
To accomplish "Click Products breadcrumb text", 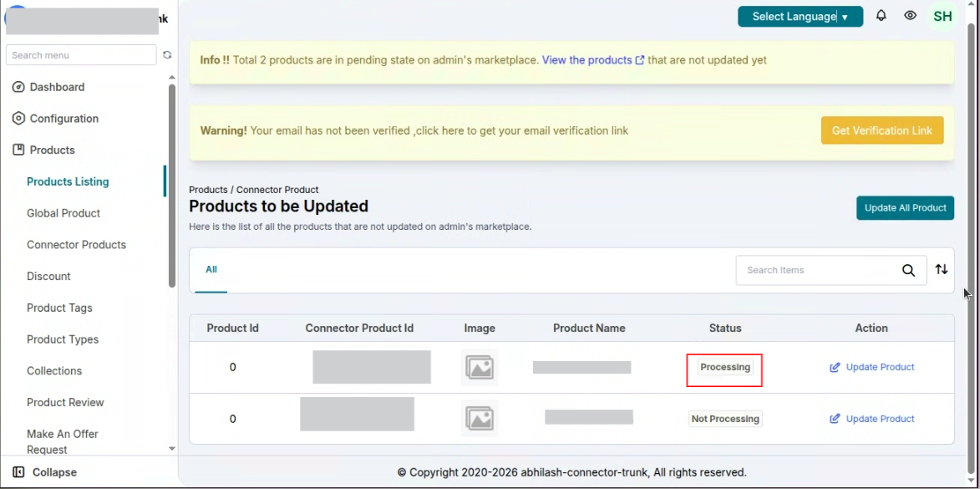I will tap(208, 190).
